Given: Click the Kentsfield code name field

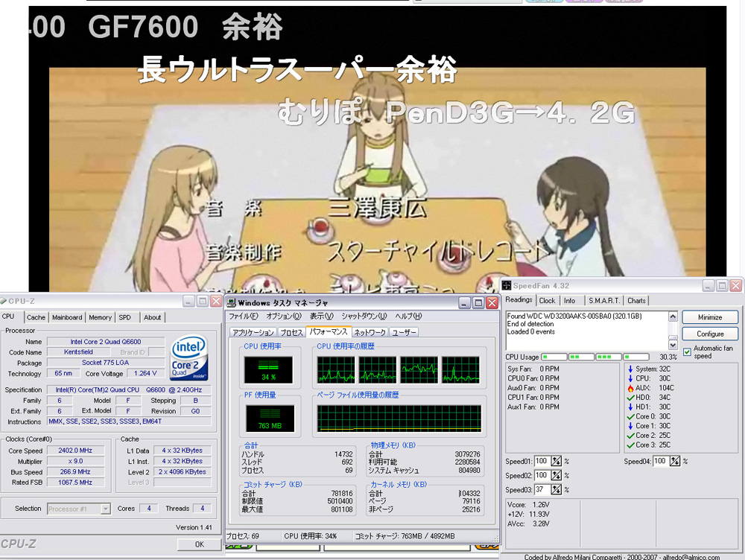Looking at the screenshot, I should click(x=78, y=352).
